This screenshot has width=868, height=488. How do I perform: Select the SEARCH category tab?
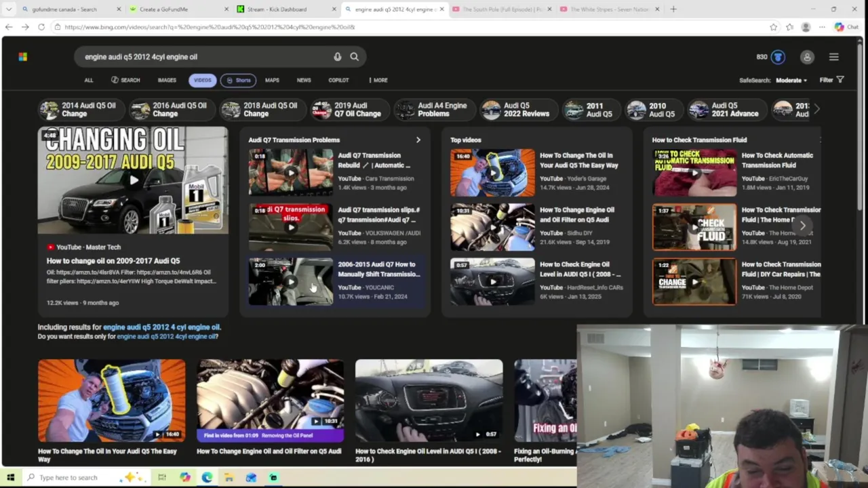[x=125, y=80]
